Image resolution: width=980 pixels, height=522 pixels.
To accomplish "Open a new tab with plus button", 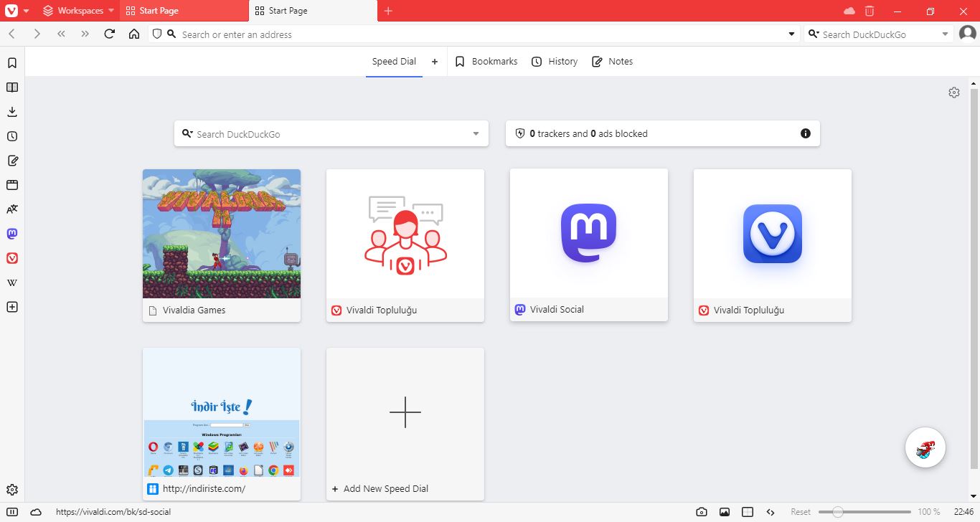I will click(x=388, y=11).
